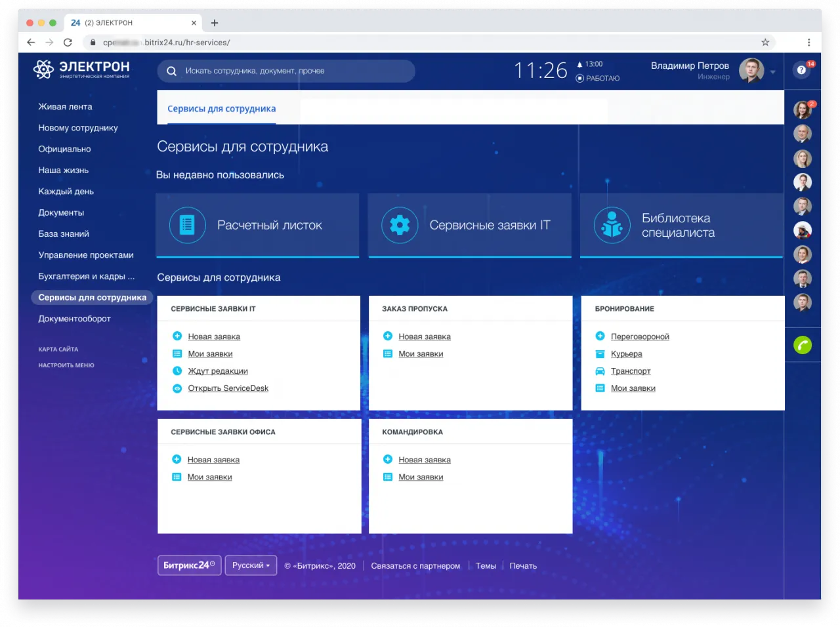The width and height of the screenshot is (840, 627).
Task: Click the Библиотека специалиста reader icon
Action: click(x=612, y=225)
